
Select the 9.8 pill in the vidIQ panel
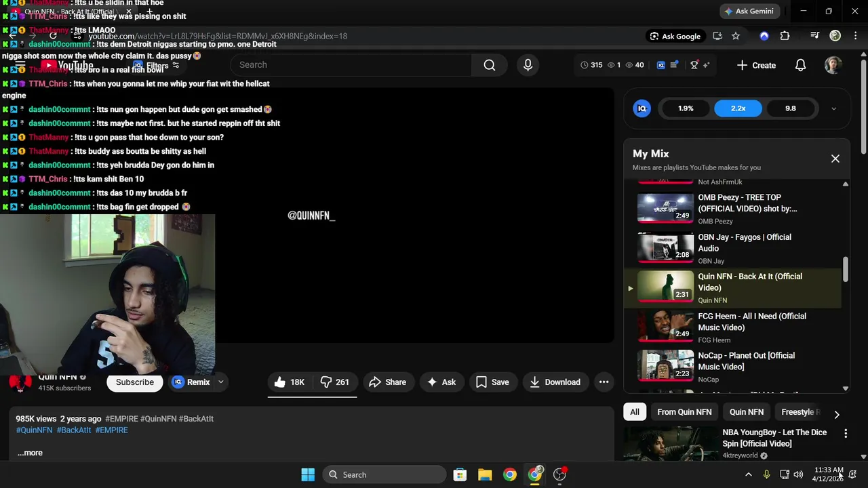click(790, 108)
